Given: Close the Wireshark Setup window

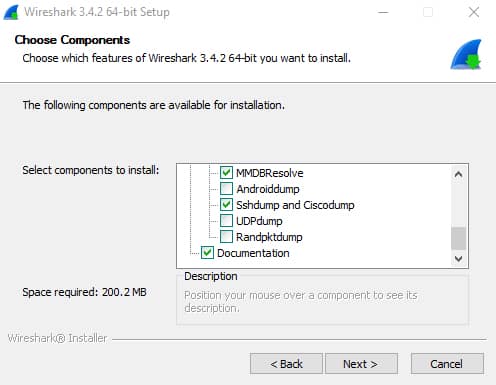Looking at the screenshot, I should click(474, 12).
